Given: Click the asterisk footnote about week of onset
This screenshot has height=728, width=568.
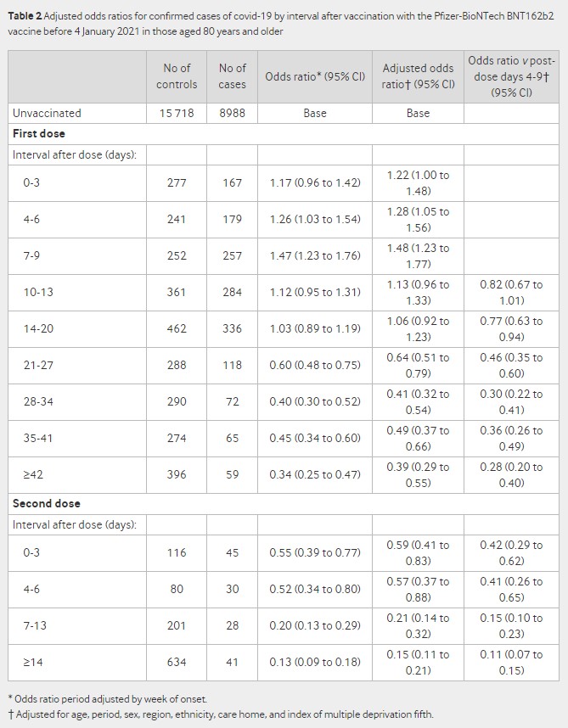Looking at the screenshot, I should [109, 699].
